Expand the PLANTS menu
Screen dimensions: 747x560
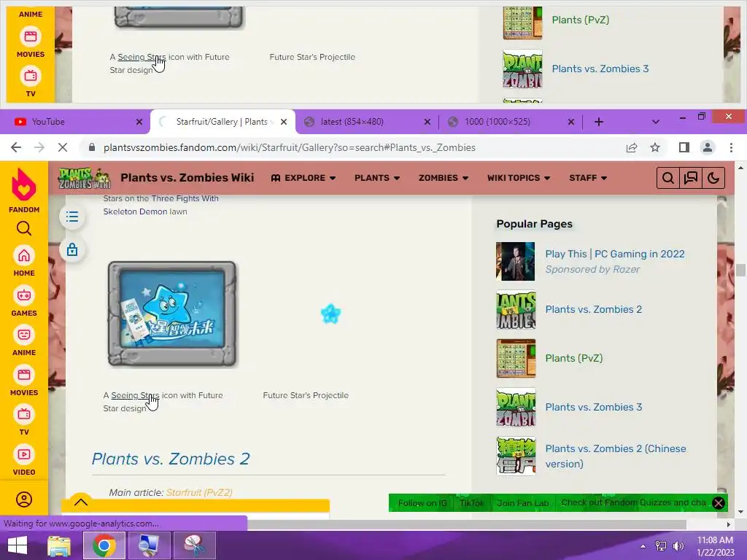[377, 178]
